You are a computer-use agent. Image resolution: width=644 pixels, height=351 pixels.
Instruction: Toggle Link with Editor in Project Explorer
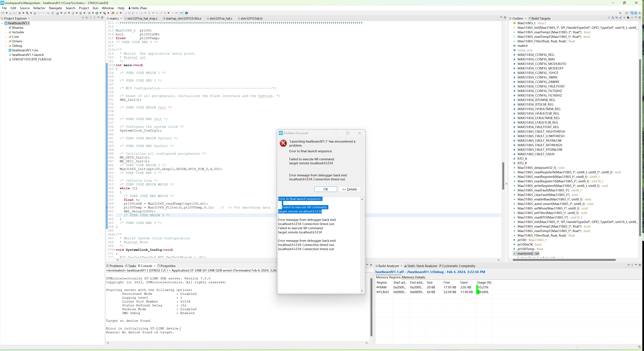(87, 18)
